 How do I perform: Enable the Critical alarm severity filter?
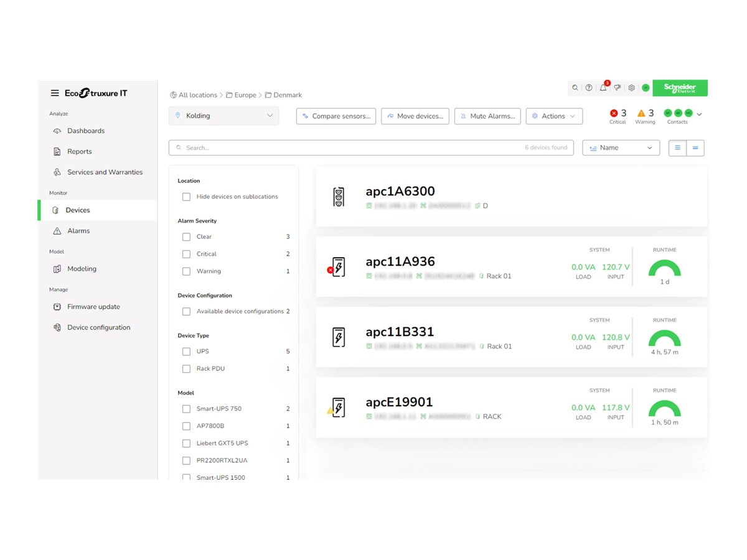tap(186, 254)
